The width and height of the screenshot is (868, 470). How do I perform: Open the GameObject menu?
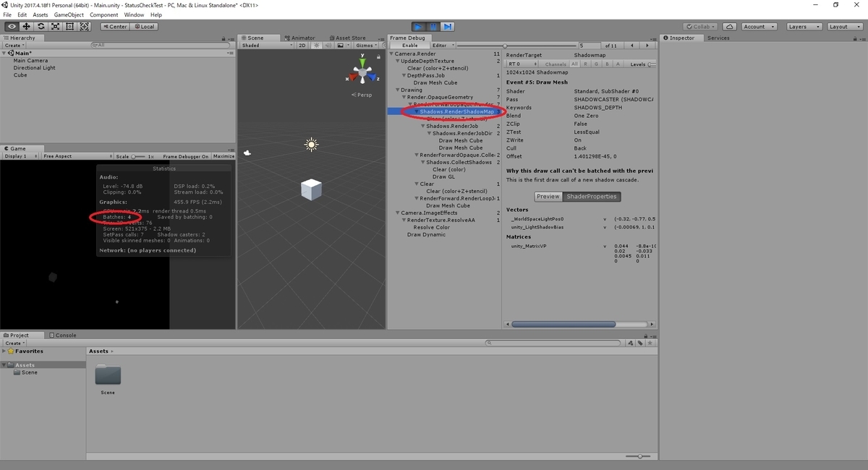(x=69, y=14)
